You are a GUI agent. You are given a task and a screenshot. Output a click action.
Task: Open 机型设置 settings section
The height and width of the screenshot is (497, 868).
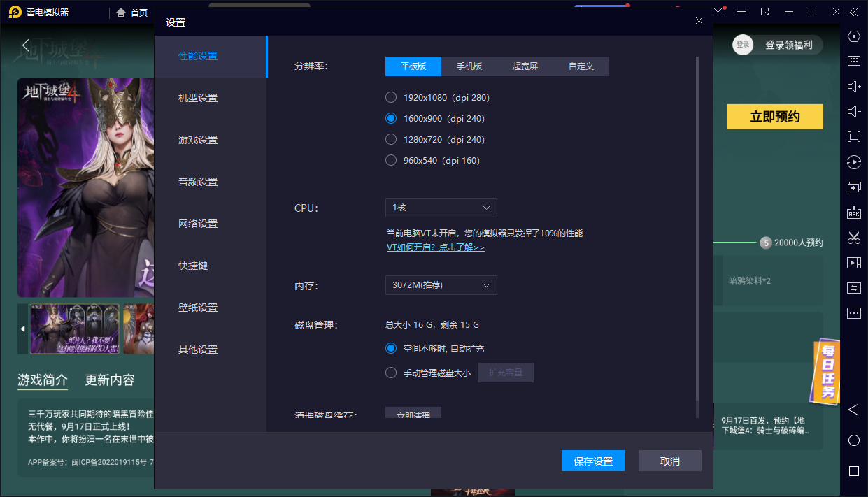pos(211,98)
